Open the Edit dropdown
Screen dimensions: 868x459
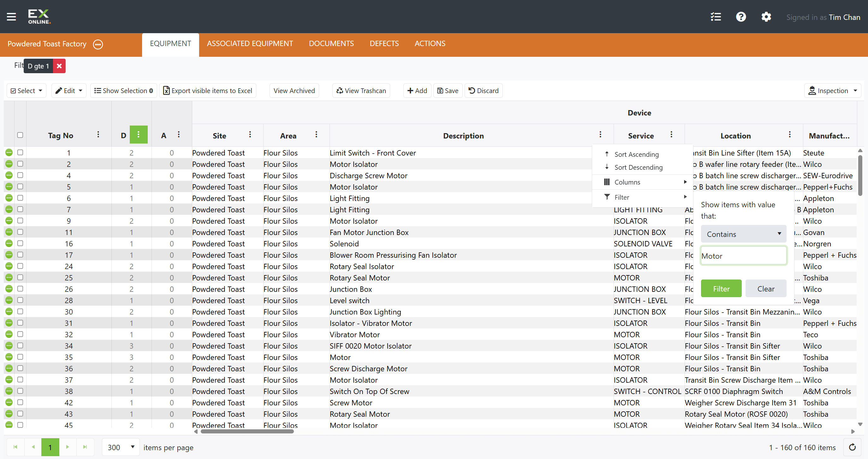69,91
